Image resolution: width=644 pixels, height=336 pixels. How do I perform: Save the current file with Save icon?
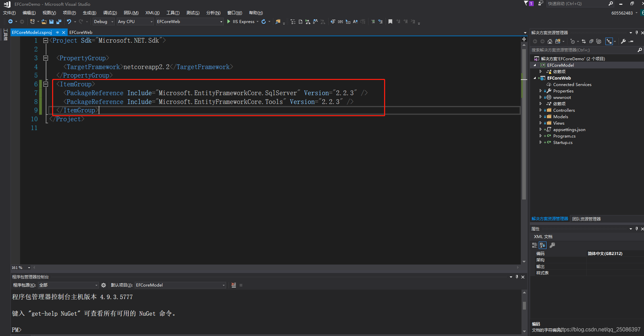[51, 22]
